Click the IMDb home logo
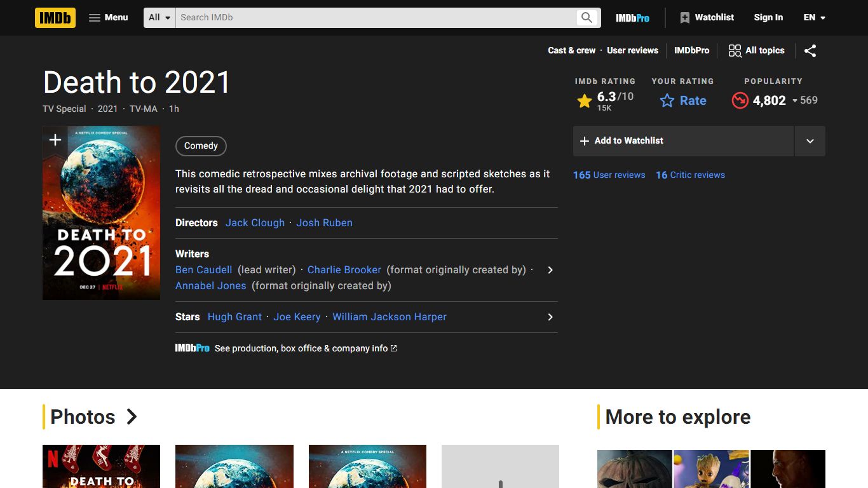Screen dimensions: 868x488 click(55, 18)
